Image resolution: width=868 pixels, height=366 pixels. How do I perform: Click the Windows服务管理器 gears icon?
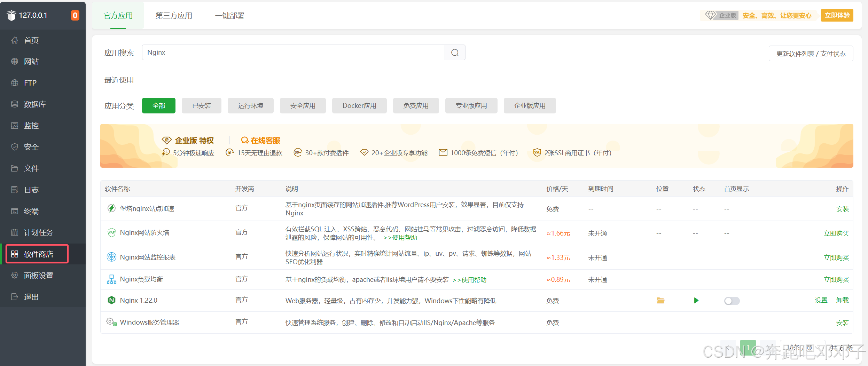[111, 322]
